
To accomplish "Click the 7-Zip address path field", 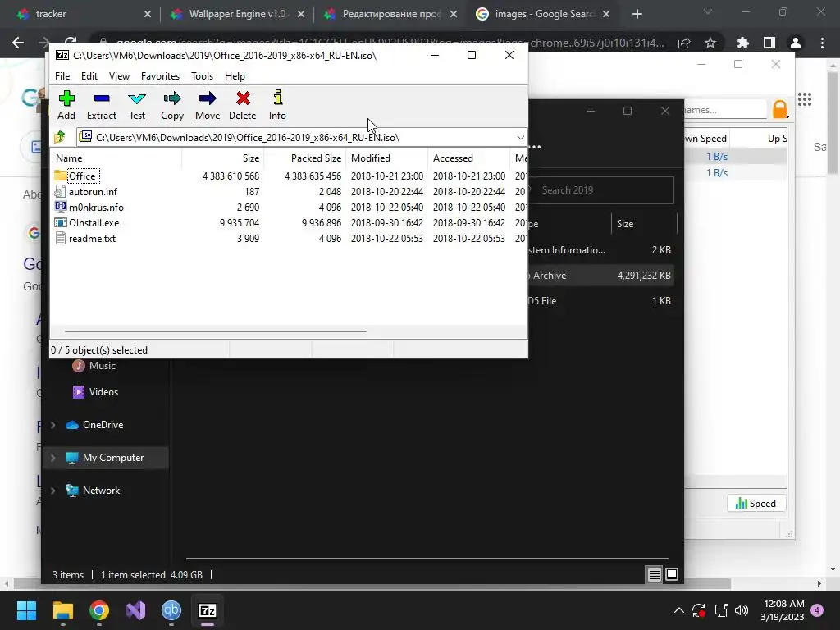I will (x=302, y=138).
